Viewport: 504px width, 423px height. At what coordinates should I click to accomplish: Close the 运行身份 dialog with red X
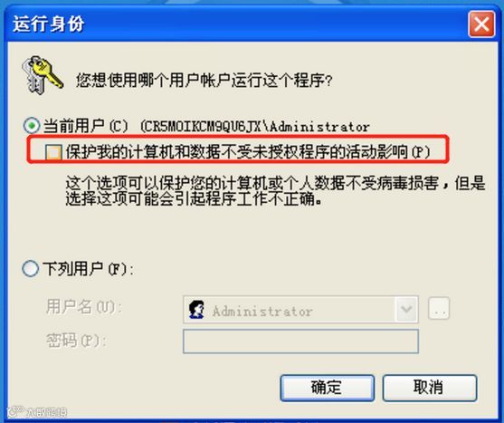tap(481, 24)
